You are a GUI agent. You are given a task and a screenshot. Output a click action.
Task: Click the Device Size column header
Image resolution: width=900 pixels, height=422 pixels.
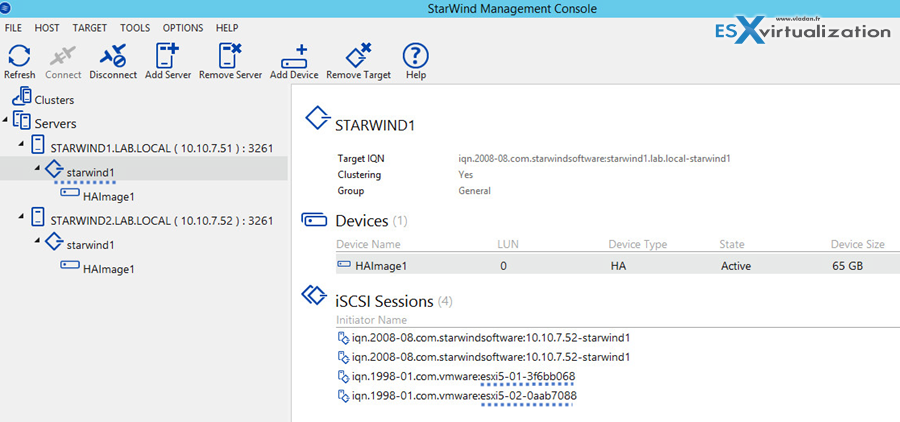858,245
